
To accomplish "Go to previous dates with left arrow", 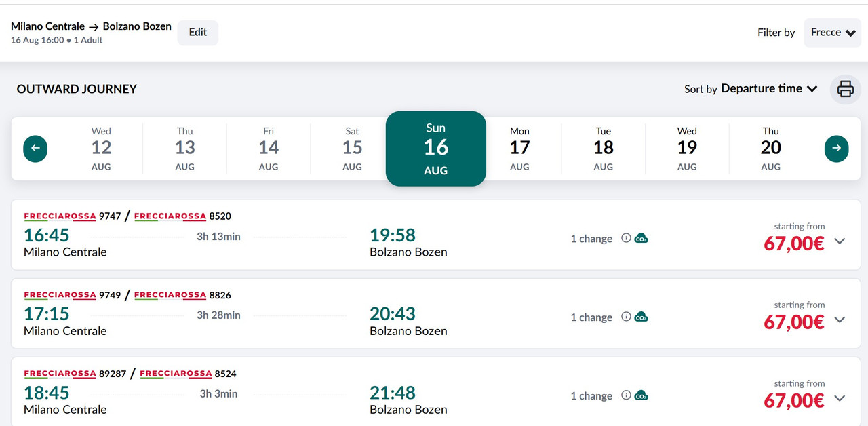I will coord(35,149).
